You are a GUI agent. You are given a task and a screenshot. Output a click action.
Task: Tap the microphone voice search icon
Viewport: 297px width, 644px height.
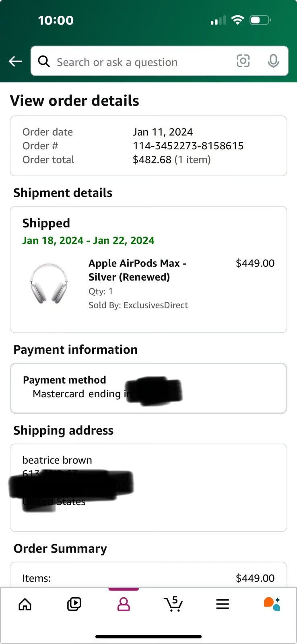click(273, 62)
